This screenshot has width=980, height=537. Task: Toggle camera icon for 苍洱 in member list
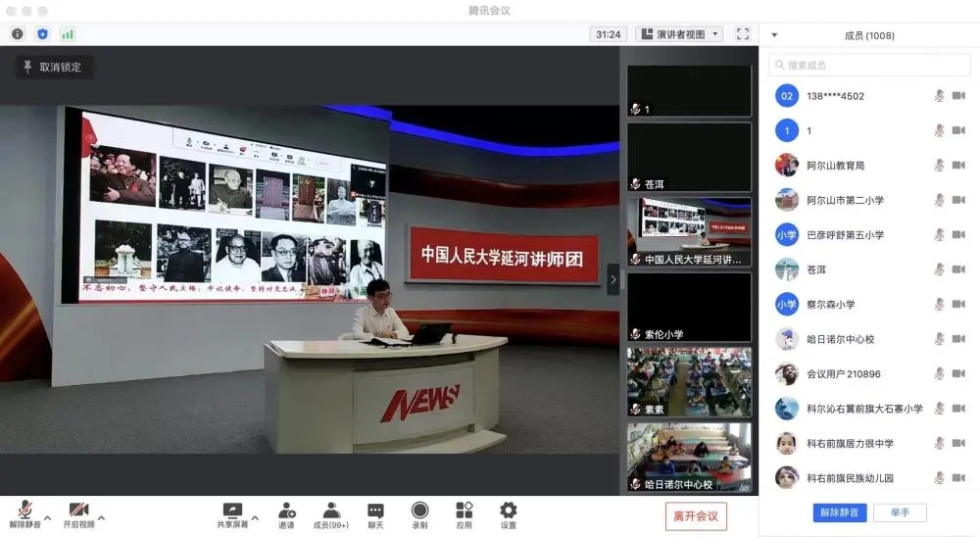click(x=958, y=269)
